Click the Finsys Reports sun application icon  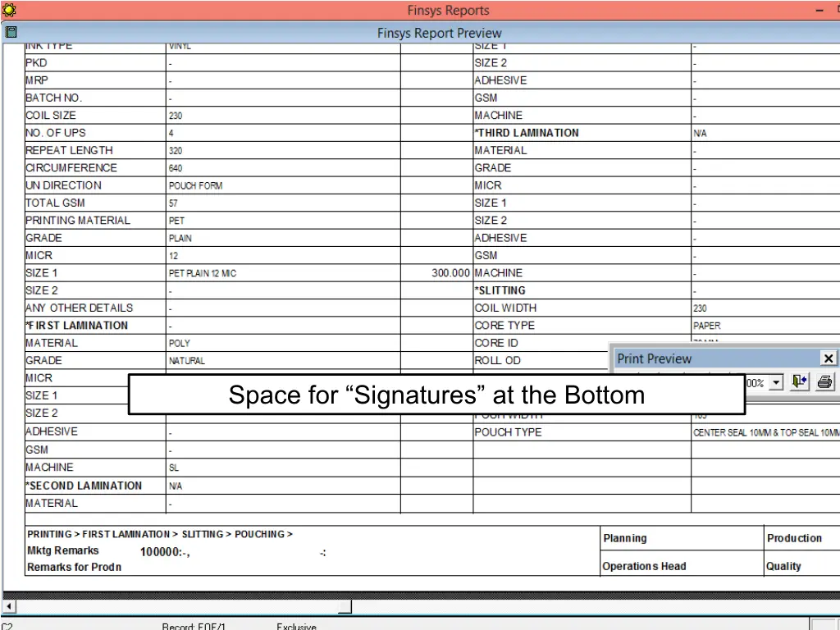point(9,10)
